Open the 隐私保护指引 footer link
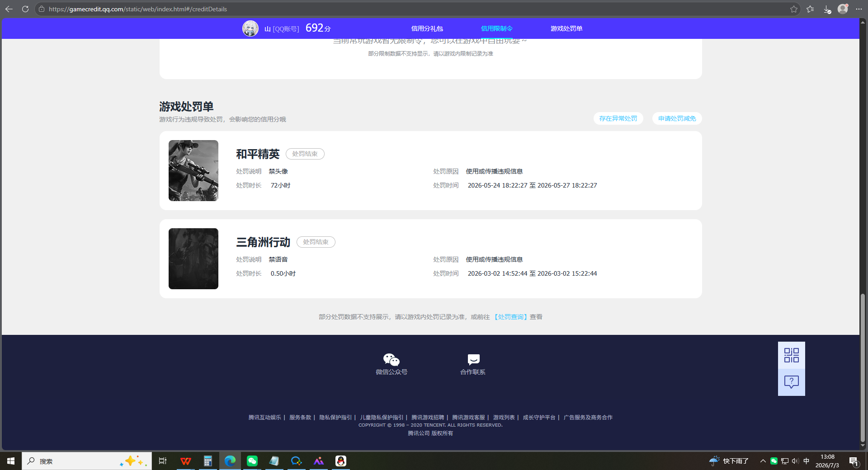This screenshot has height=470, width=868. pyautogui.click(x=335, y=418)
